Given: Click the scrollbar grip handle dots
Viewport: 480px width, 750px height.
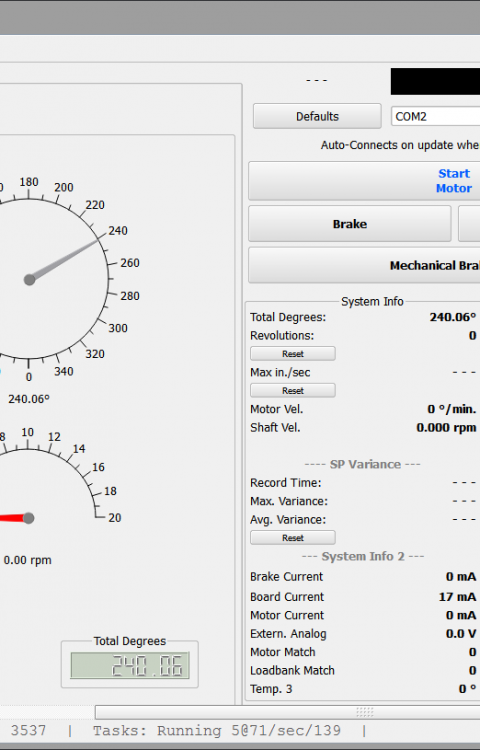Looking at the screenshot, I should tap(364, 712).
